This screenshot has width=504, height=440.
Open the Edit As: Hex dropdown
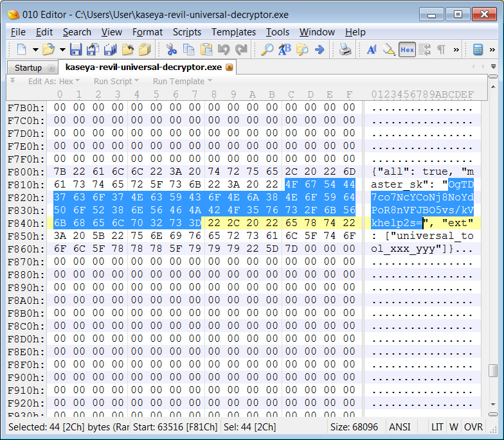[54, 81]
